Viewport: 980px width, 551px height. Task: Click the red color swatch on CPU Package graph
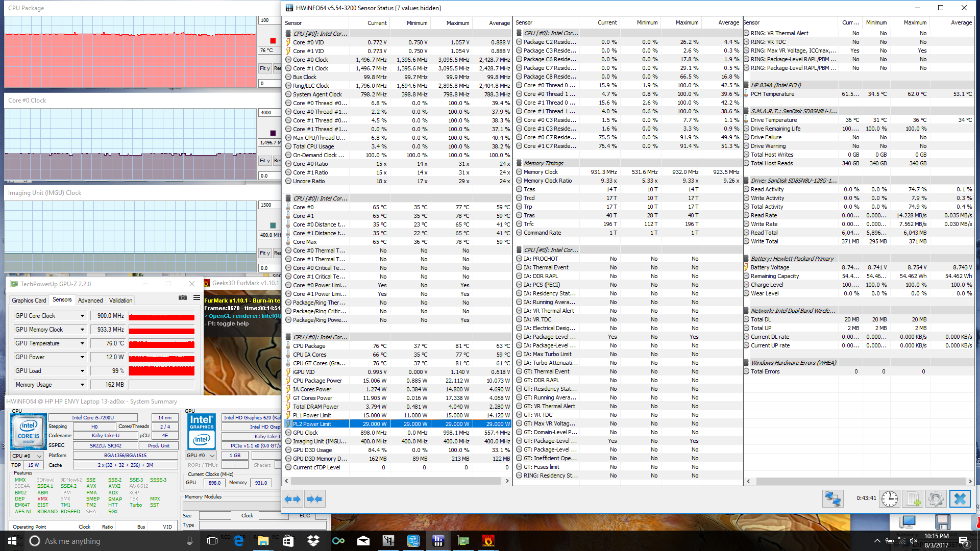(273, 41)
